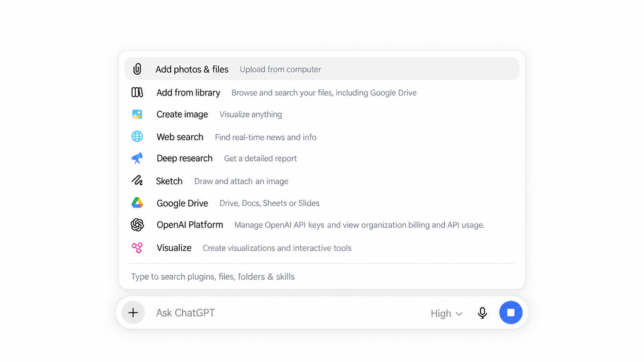The image size is (644, 362).
Task: Click the paperclip icon for adding files
Action: (x=137, y=69)
